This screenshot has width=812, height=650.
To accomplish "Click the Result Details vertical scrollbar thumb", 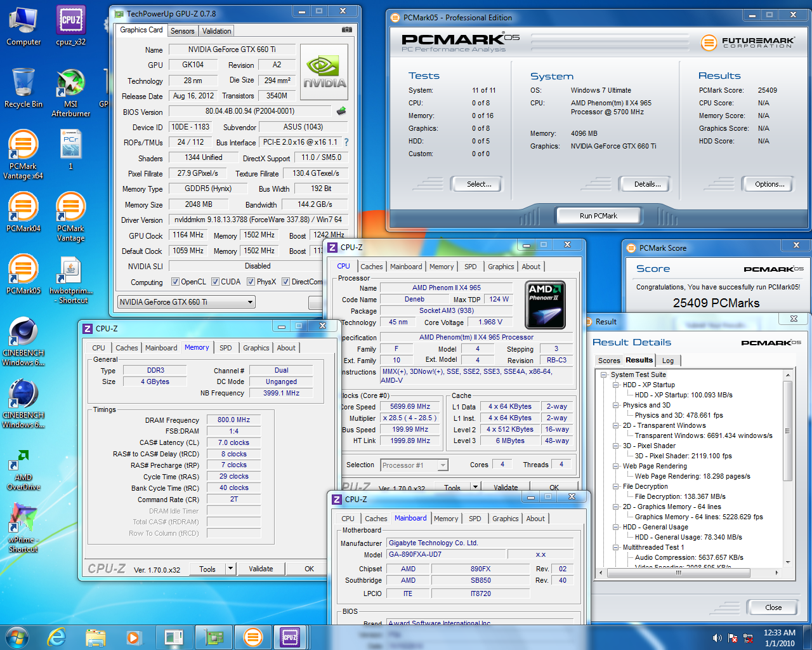I will (787, 431).
